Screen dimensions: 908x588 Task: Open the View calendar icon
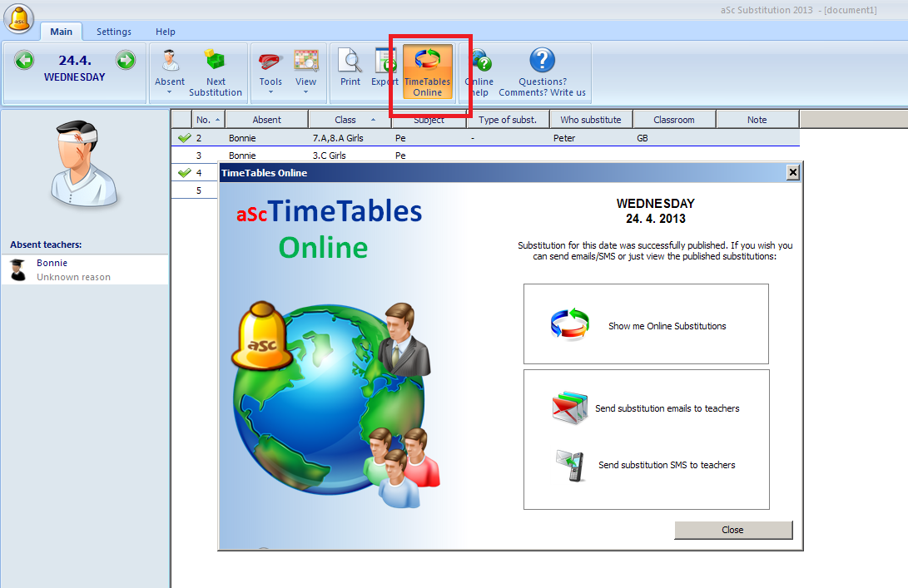click(306, 60)
